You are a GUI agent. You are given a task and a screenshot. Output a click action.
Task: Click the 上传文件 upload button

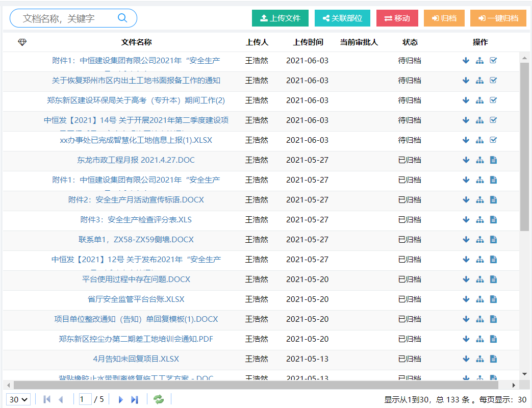pos(280,17)
